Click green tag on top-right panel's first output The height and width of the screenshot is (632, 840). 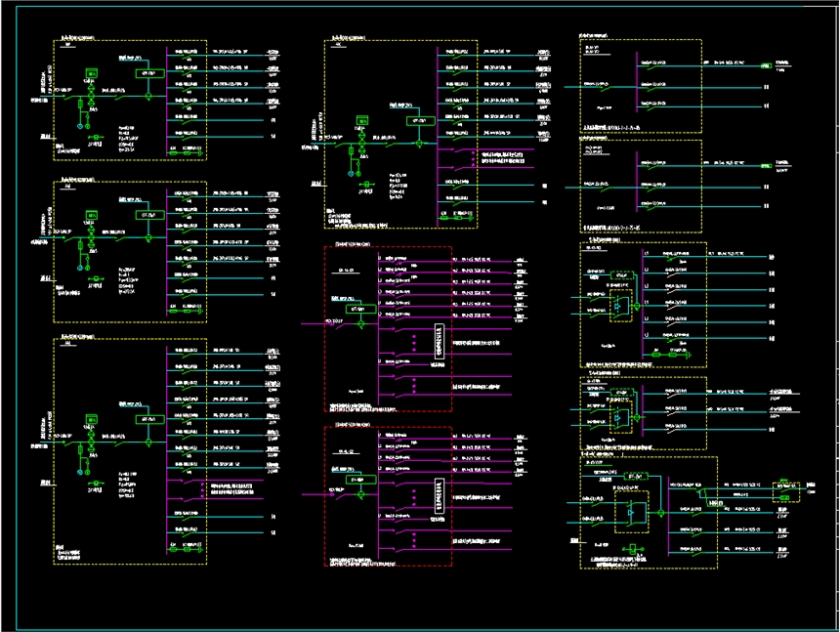click(x=766, y=64)
